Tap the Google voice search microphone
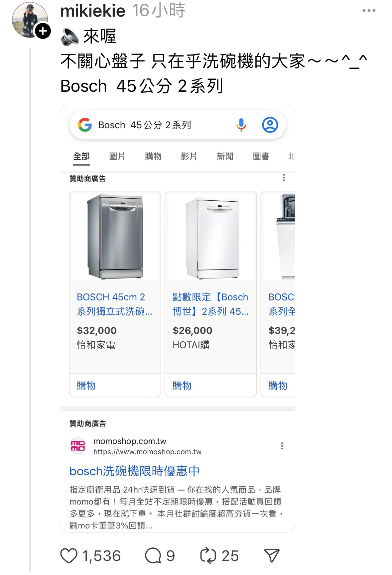The width and height of the screenshot is (392, 575). point(241,125)
